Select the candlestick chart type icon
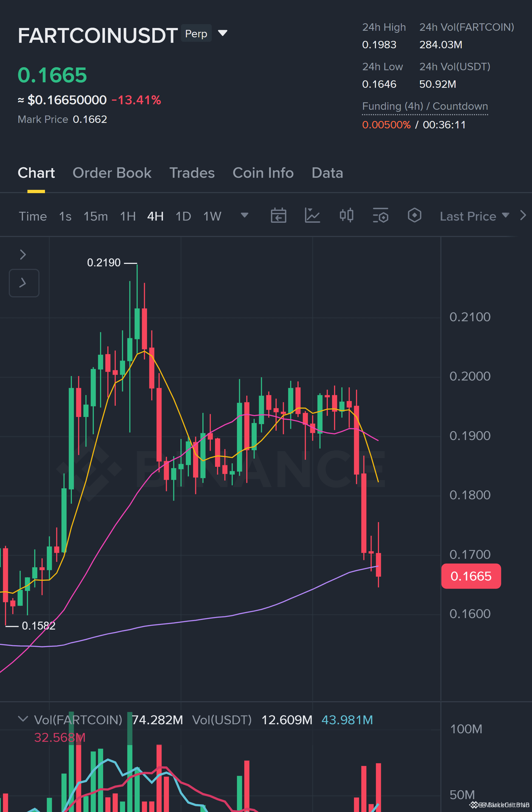The image size is (532, 812). click(x=346, y=215)
